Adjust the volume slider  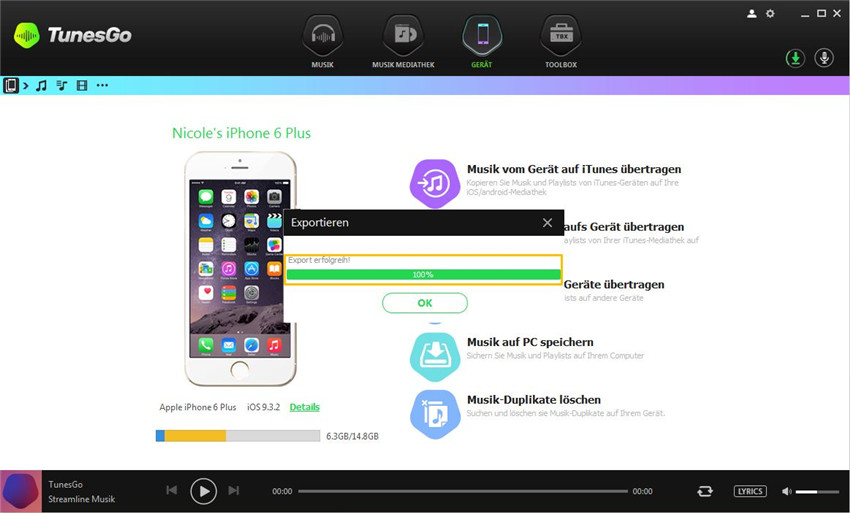[817, 492]
